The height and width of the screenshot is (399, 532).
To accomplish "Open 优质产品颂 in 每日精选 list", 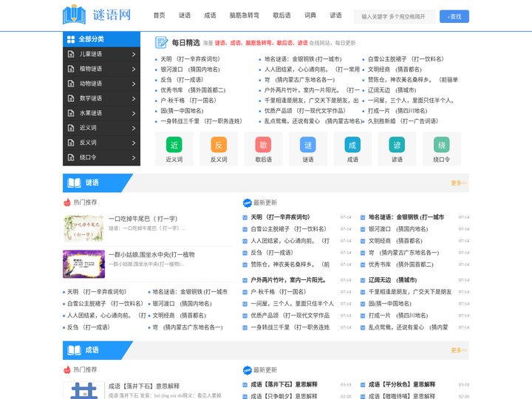I will (x=305, y=111).
